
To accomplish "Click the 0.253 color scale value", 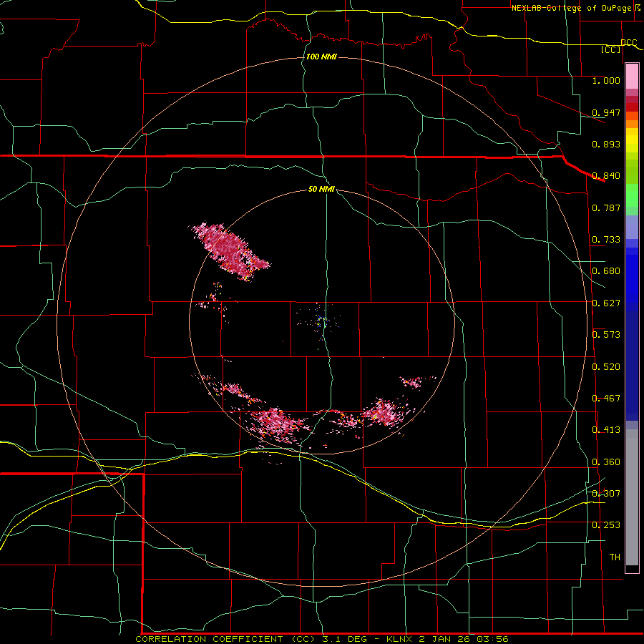I will (x=606, y=525).
